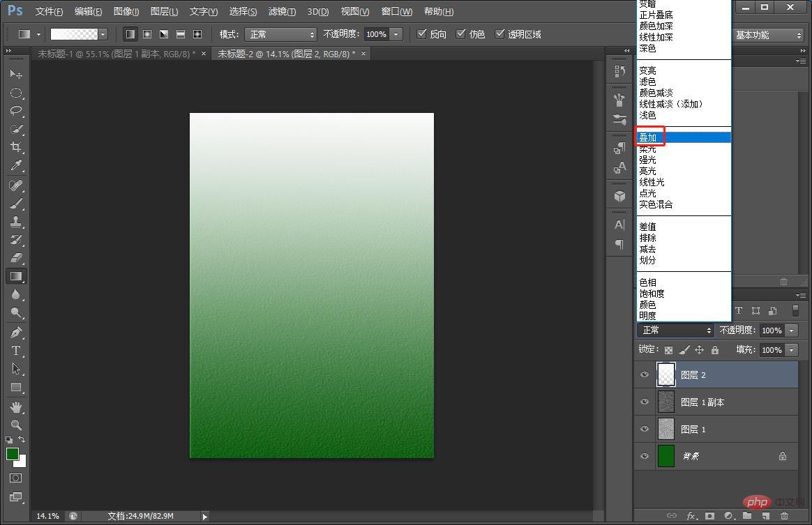The height and width of the screenshot is (525, 812).
Task: Open tool preset picker dropdown
Action: point(38,34)
